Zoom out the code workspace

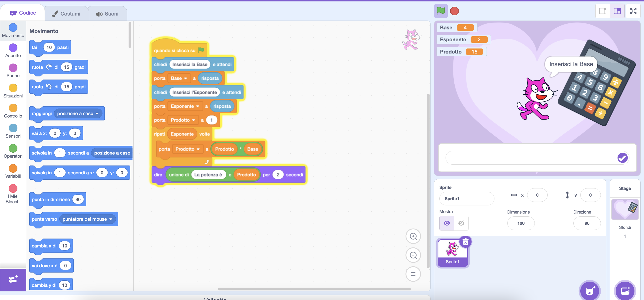tap(413, 255)
